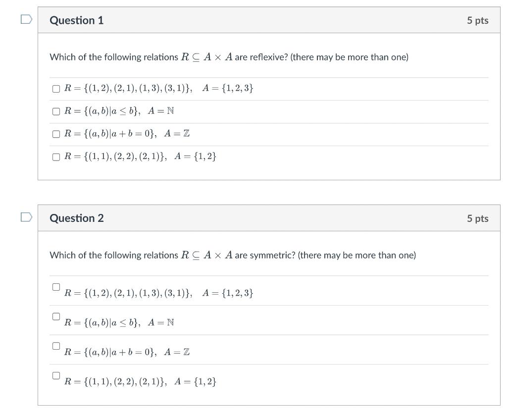Select the final answer choice of Question 2
Viewport: 507px width, 420px height.
55,374
